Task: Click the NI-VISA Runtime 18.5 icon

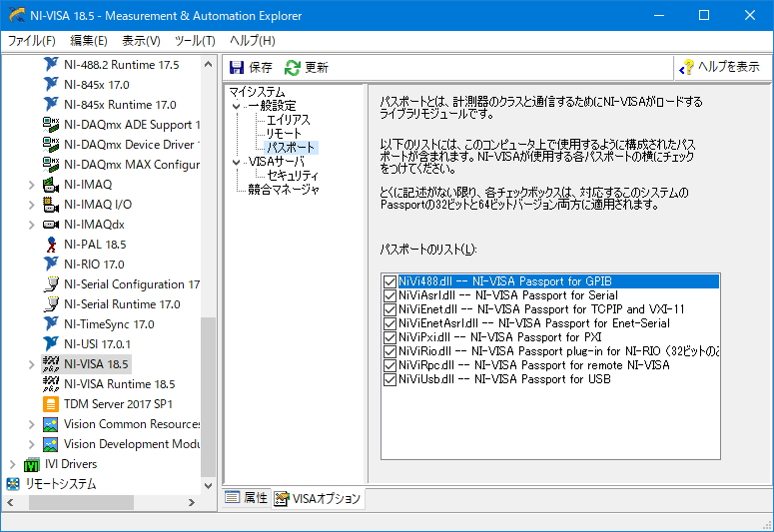Action: [x=51, y=384]
